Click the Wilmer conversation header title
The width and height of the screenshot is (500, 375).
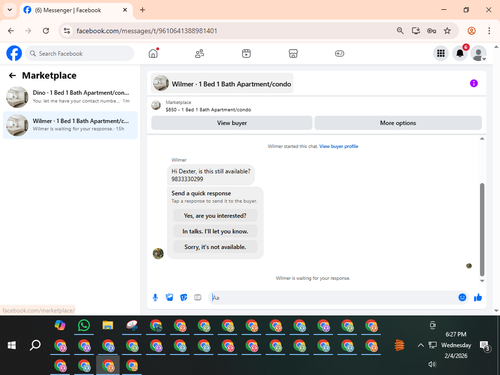click(231, 84)
